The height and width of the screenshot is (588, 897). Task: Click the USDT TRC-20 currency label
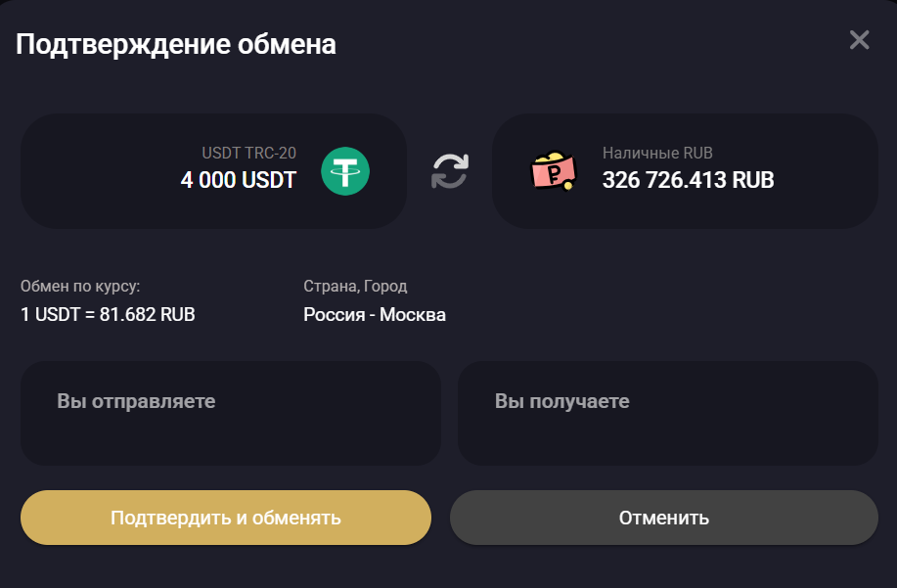[248, 153]
